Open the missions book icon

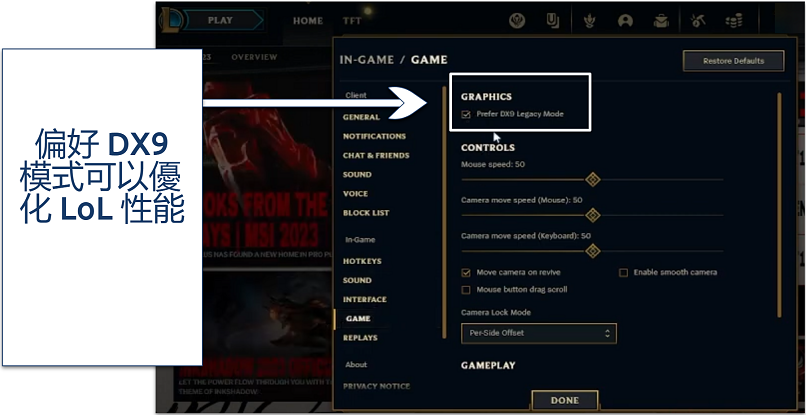pyautogui.click(x=553, y=21)
